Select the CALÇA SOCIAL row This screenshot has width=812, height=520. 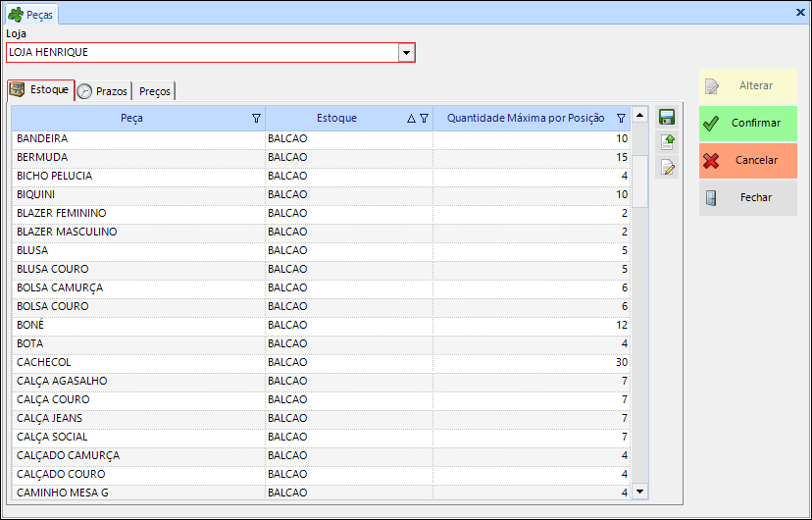pos(321,438)
